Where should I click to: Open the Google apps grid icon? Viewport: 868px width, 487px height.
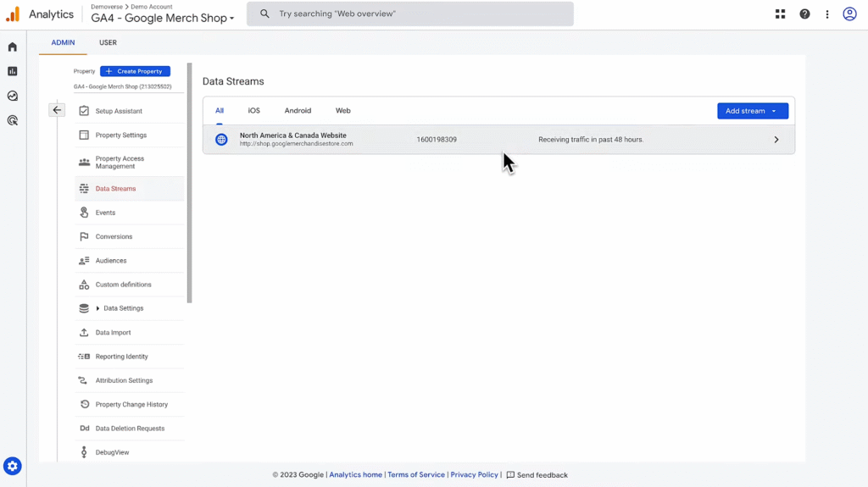coord(780,14)
